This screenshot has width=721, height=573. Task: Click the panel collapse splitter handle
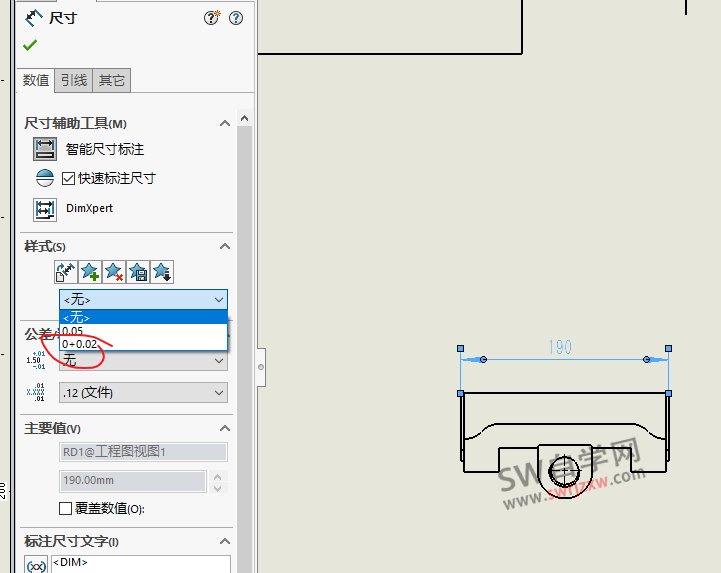(261, 367)
